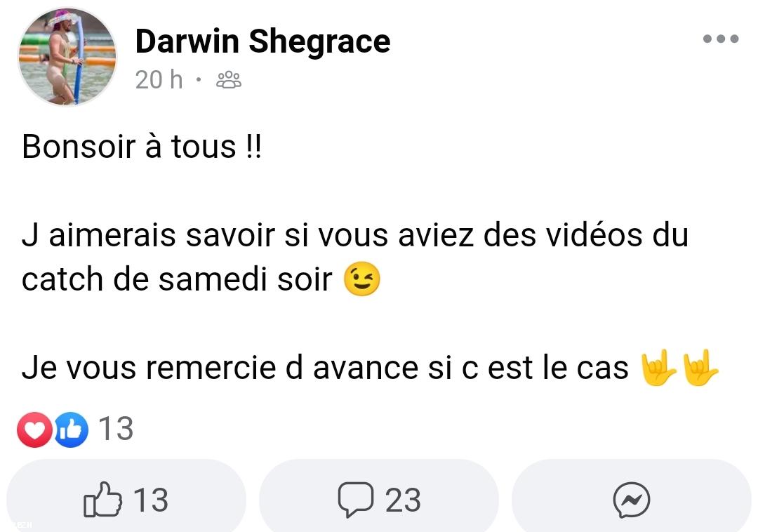The image size is (758, 532).
Task: Open the Darwin Shegrace profile name link
Action: pyautogui.click(x=262, y=41)
